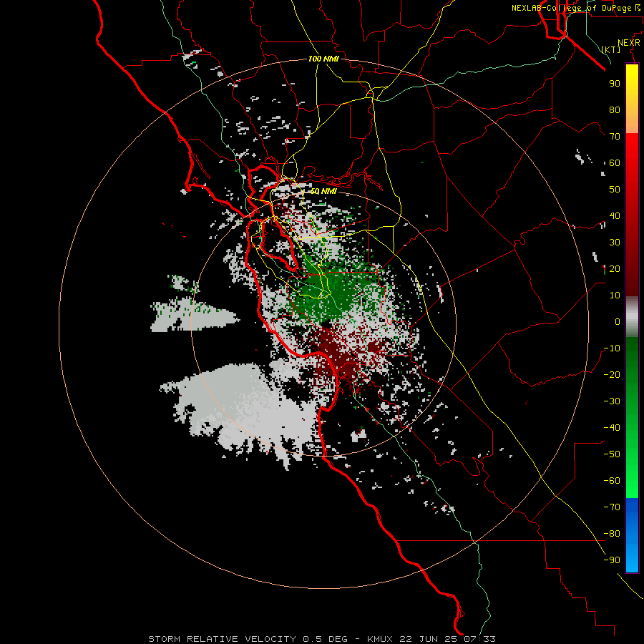Viewport: 644px width, 644px height.
Task: Click the "0" value on the velocity scale
Action: [618, 322]
